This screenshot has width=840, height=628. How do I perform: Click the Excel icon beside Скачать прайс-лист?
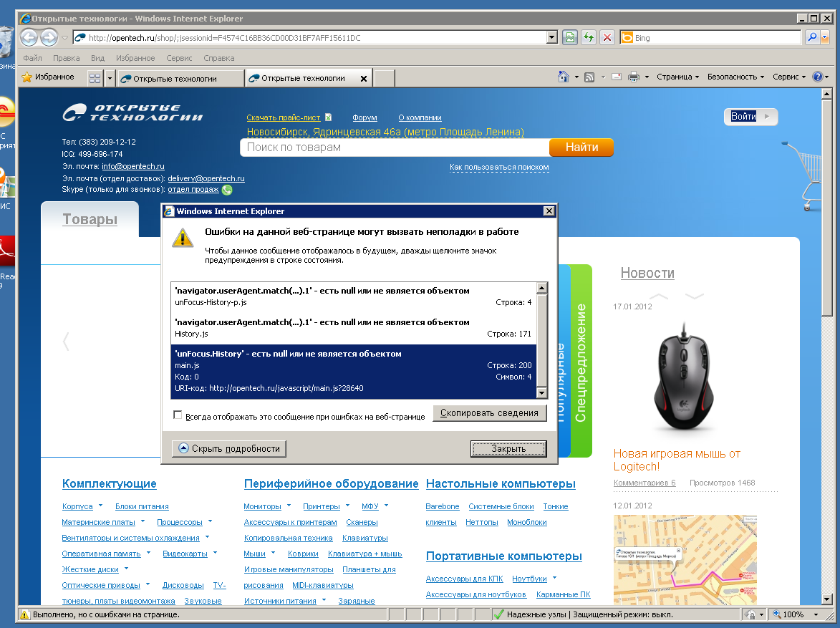tap(329, 117)
